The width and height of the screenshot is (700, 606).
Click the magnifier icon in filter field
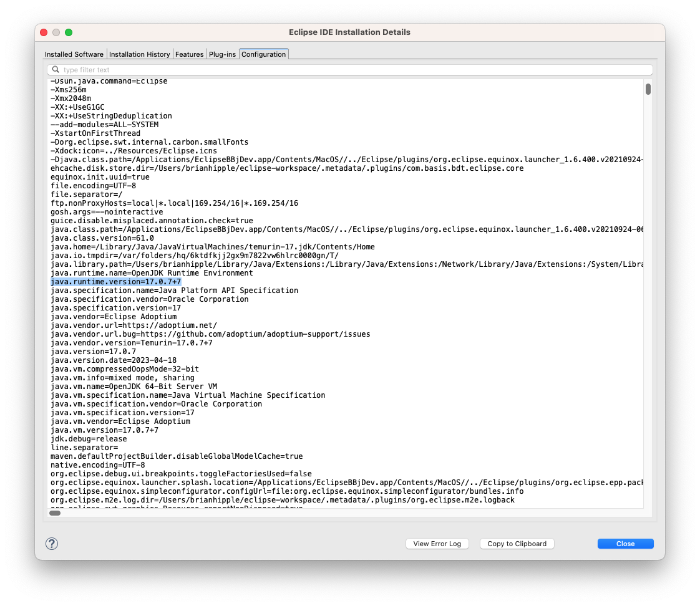(x=56, y=70)
